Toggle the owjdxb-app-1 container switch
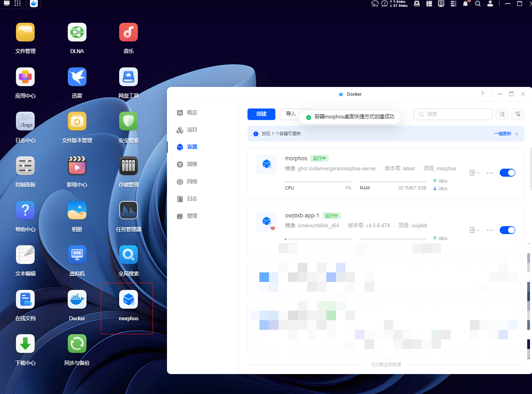Screen dimensions: 532x394 [x=507, y=230]
